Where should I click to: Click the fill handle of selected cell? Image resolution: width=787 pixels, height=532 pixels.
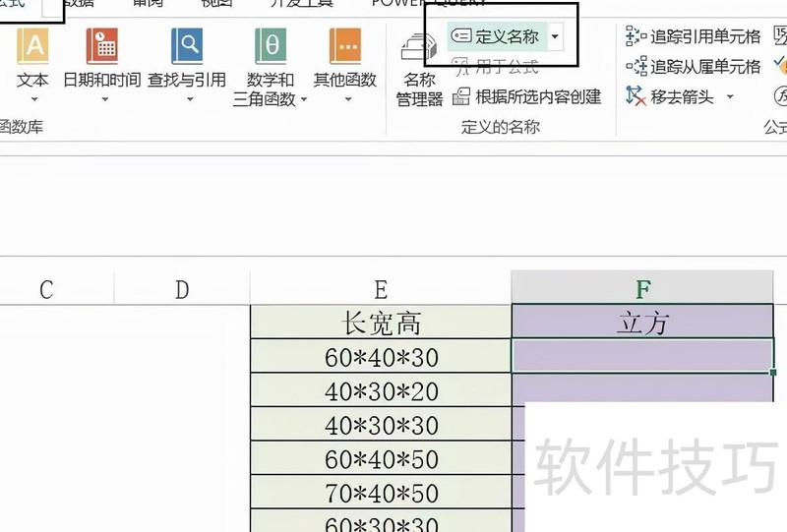pyautogui.click(x=773, y=373)
